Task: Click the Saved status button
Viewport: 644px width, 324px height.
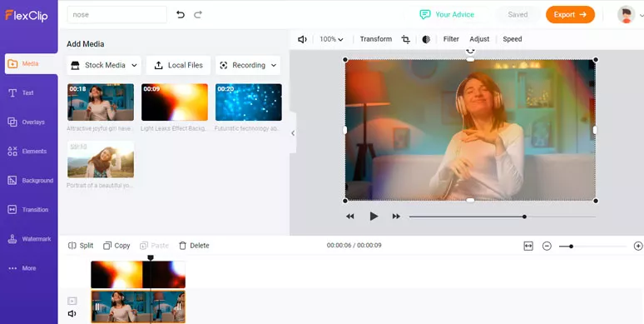Action: click(518, 14)
